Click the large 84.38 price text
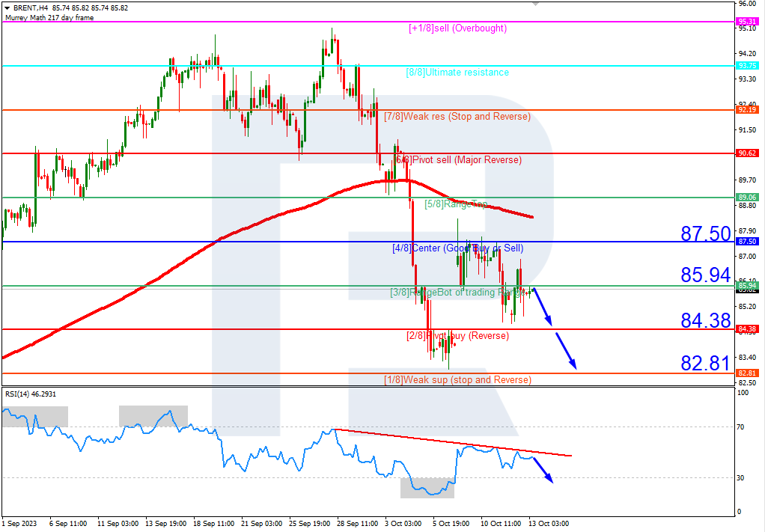Image resolution: width=765 pixels, height=532 pixels. point(705,321)
